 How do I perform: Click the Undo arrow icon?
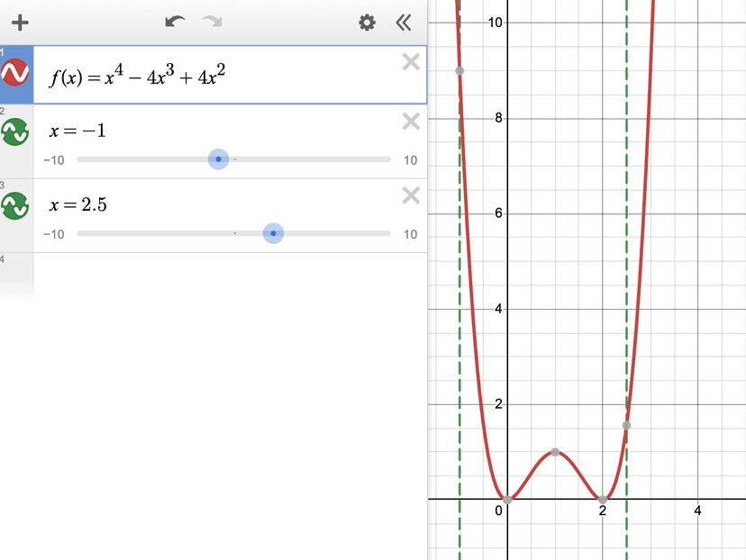tap(175, 23)
